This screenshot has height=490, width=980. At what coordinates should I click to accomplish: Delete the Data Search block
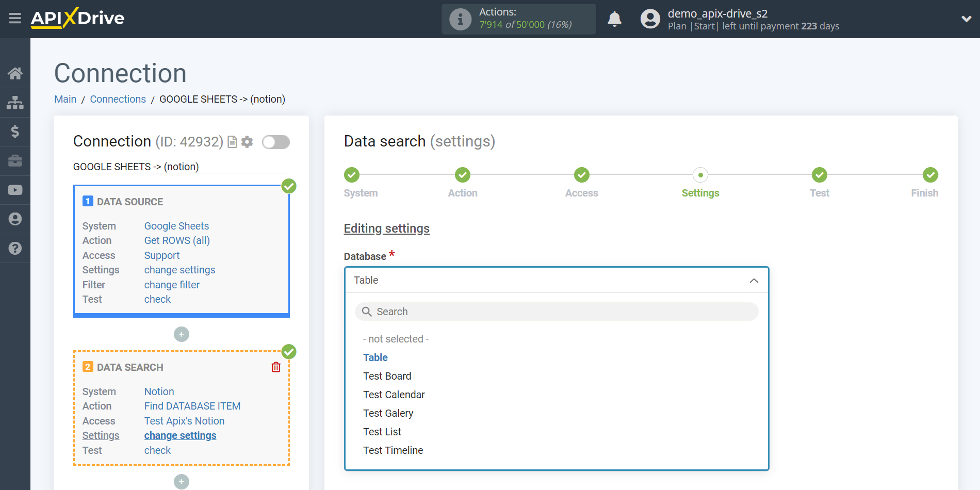(276, 367)
